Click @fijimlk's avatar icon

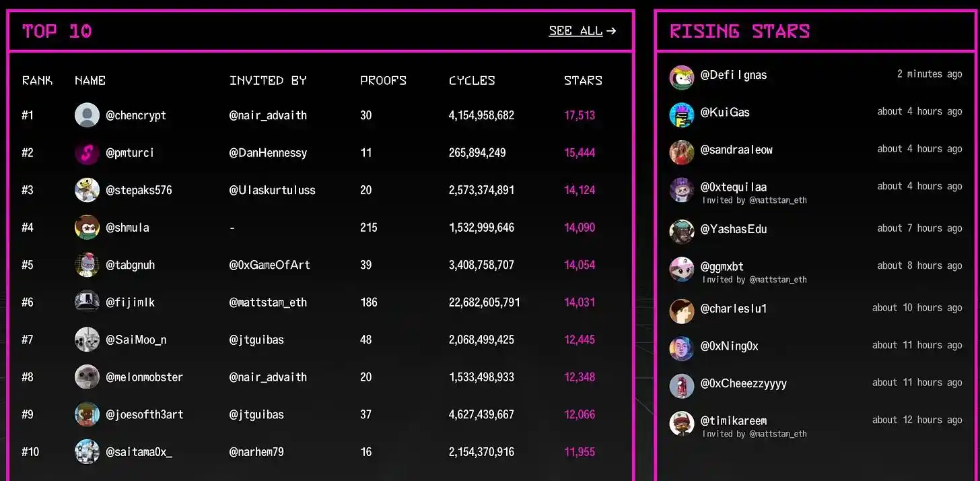click(x=87, y=302)
